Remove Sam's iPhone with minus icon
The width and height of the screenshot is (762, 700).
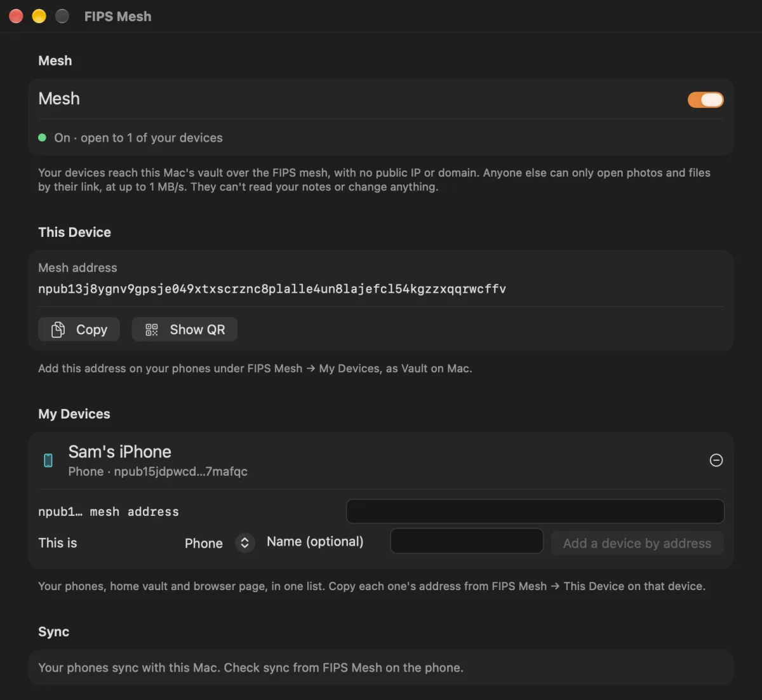(x=716, y=461)
